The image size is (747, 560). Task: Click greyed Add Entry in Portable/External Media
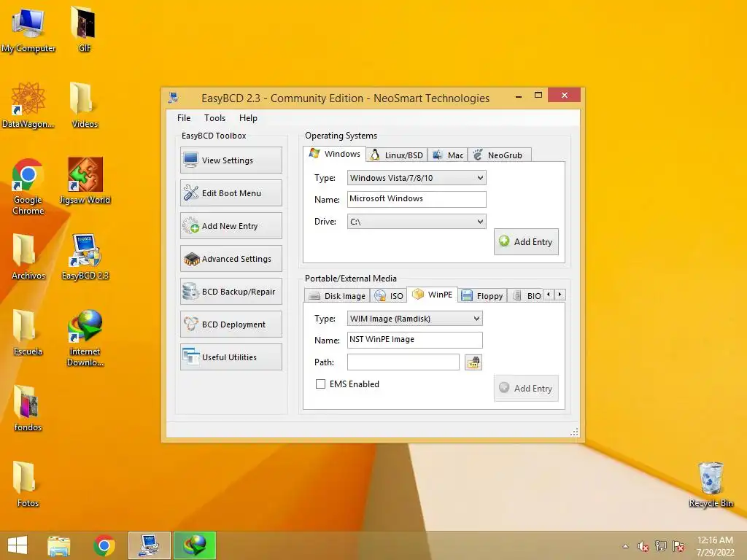coord(526,389)
